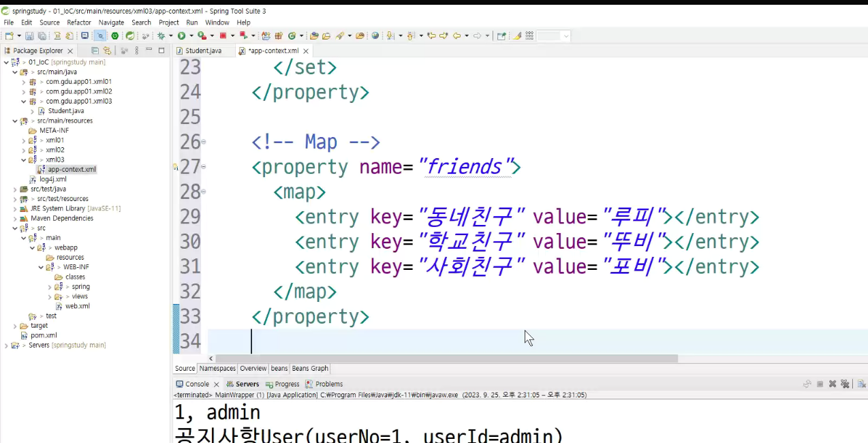
Task: Expand the com.gdu.app01.xml01 package
Action: click(x=24, y=82)
